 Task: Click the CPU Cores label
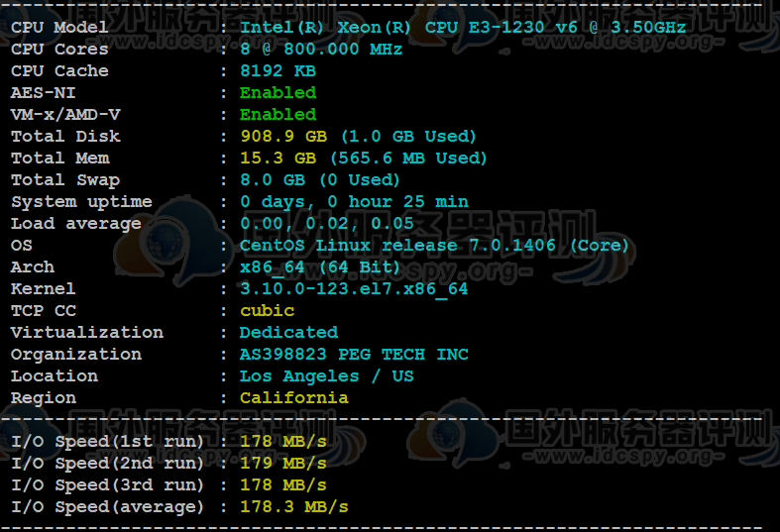(59, 50)
